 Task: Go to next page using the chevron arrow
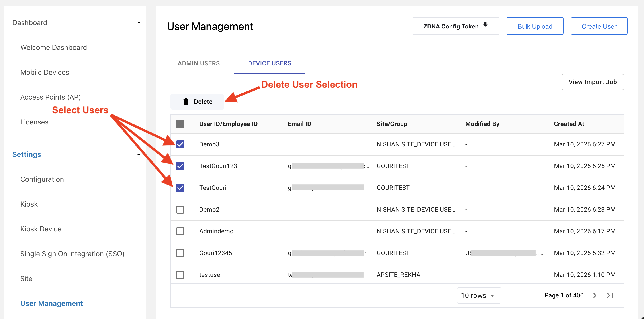pyautogui.click(x=595, y=295)
